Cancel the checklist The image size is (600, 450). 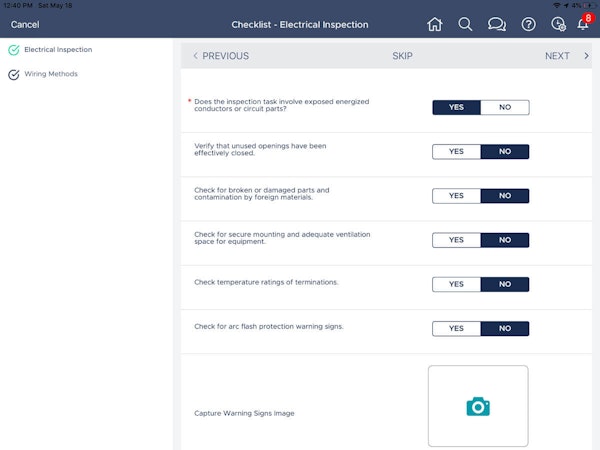click(x=25, y=24)
